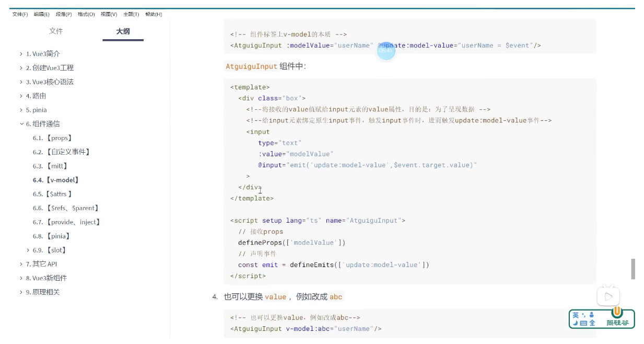Click the inline code AtguiguInput in paragraph
644x344 pixels.
pos(251,66)
